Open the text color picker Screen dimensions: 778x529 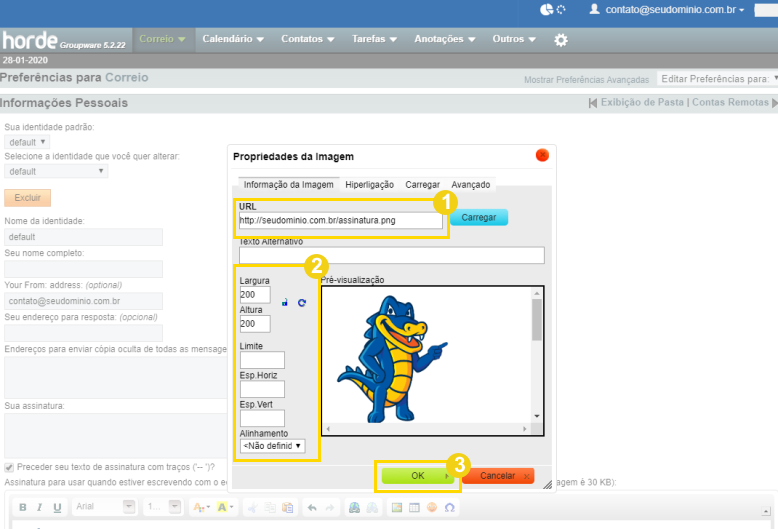tap(201, 507)
